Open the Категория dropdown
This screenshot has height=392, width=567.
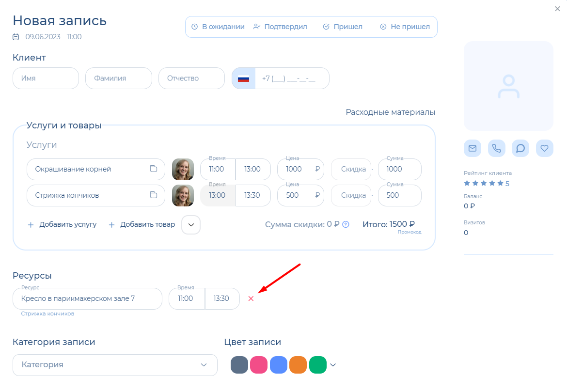coord(115,365)
